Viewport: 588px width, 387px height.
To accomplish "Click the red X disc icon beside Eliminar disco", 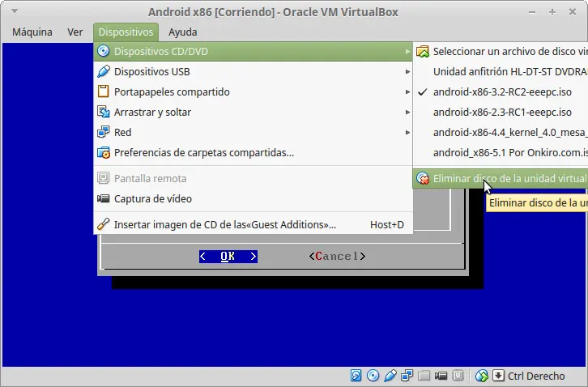I will [x=423, y=178].
